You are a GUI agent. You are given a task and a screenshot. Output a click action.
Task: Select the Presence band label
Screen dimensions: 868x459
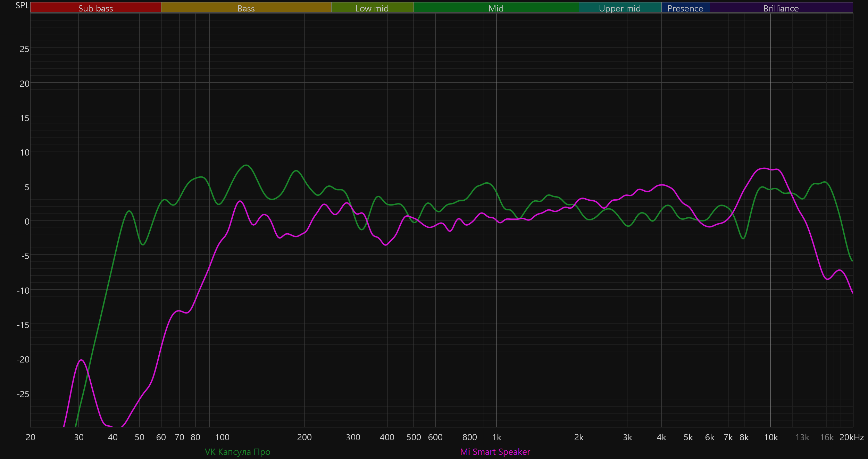[x=685, y=8]
